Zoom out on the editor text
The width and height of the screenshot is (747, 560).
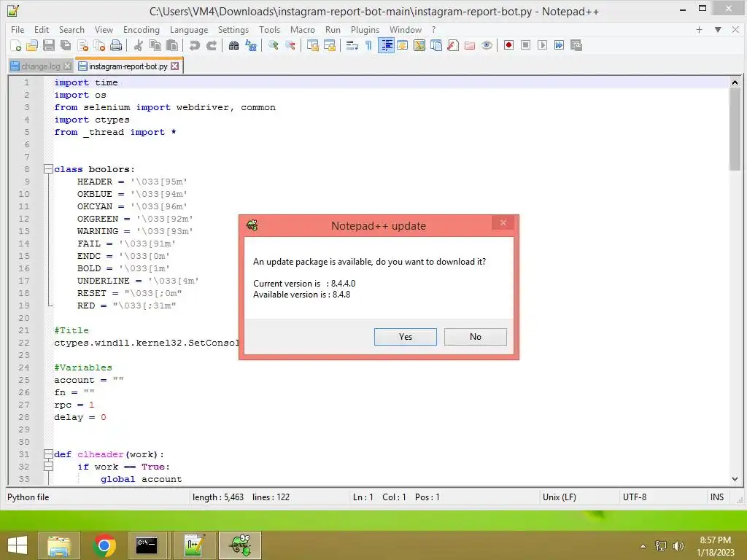tap(290, 45)
